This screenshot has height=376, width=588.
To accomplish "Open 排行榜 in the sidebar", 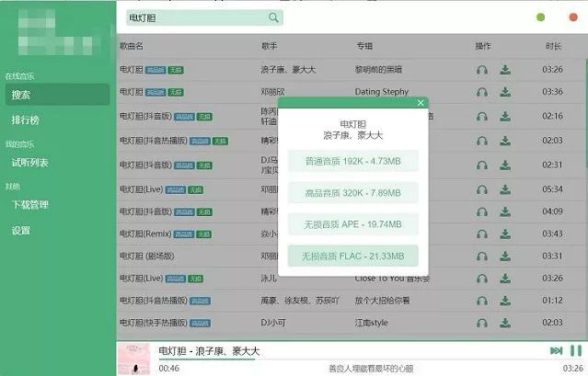I will [26, 120].
